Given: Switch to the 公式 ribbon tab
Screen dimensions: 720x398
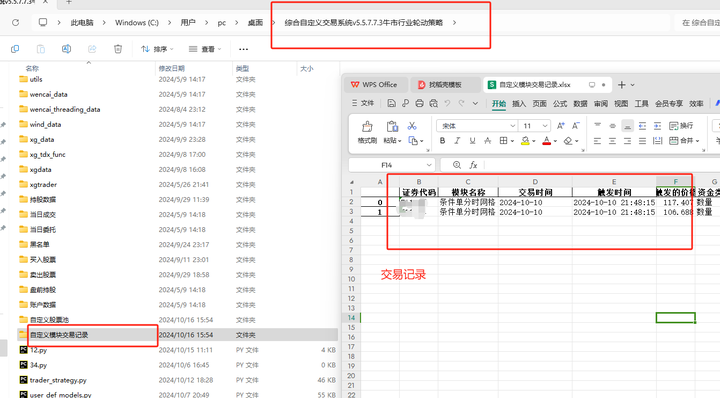Looking at the screenshot, I should pyautogui.click(x=560, y=104).
